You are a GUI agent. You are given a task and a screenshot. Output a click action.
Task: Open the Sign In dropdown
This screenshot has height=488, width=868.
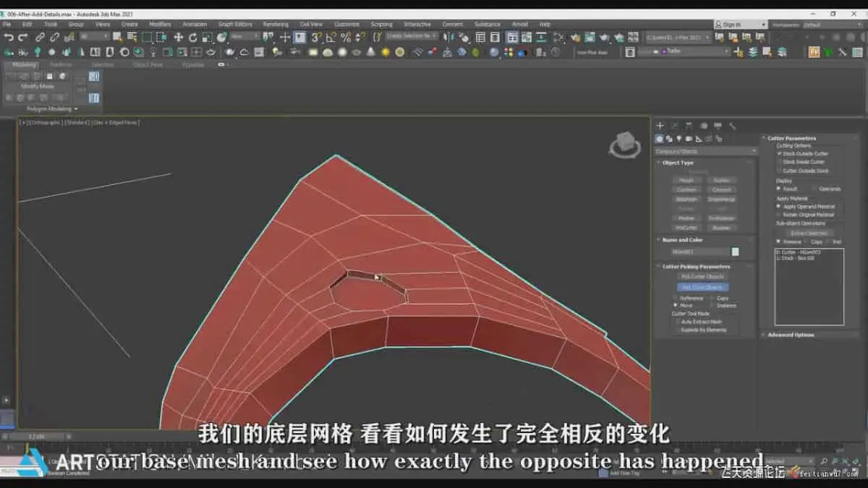coord(740,25)
